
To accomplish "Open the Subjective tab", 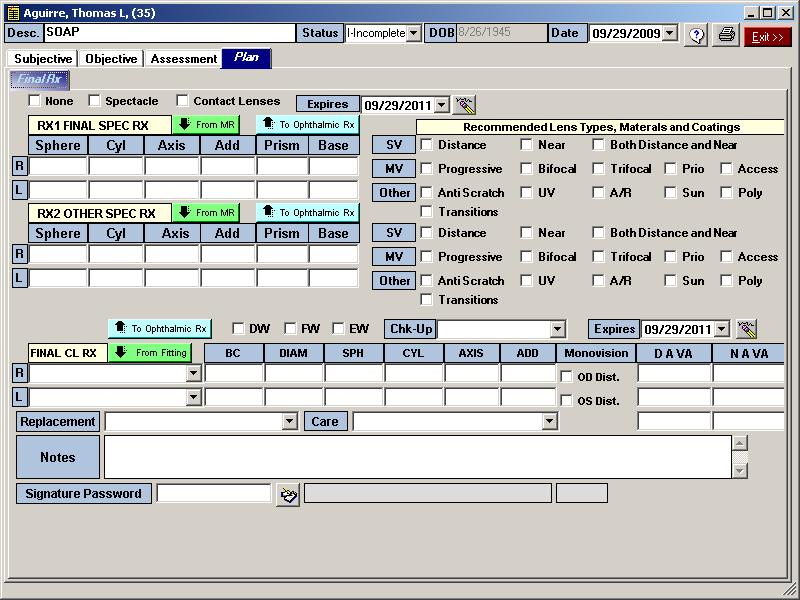I will pos(43,59).
